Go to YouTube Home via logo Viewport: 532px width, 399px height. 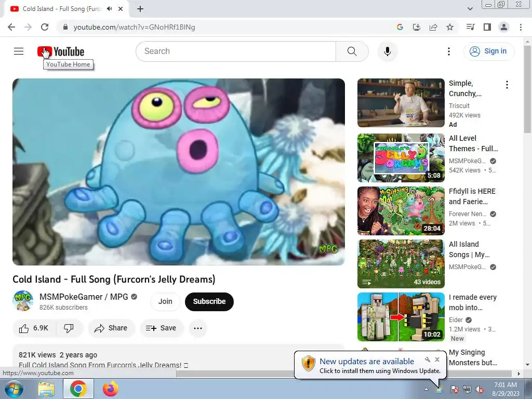(61, 51)
